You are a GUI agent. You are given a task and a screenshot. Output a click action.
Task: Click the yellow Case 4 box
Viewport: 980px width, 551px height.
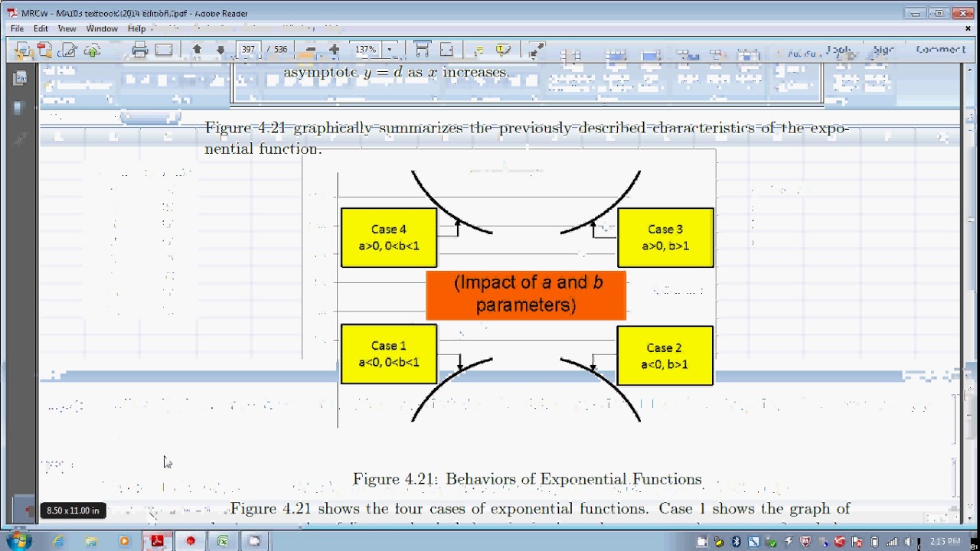(389, 237)
